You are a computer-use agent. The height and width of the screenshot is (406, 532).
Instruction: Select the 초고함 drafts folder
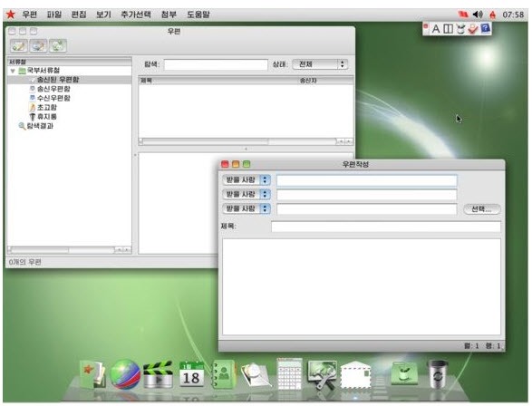[x=47, y=108]
